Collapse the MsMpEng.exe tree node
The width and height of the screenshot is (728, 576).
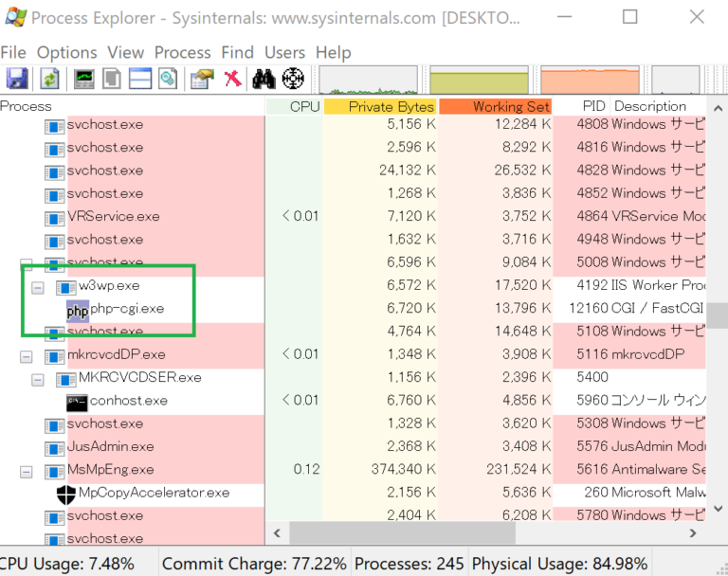(27, 471)
